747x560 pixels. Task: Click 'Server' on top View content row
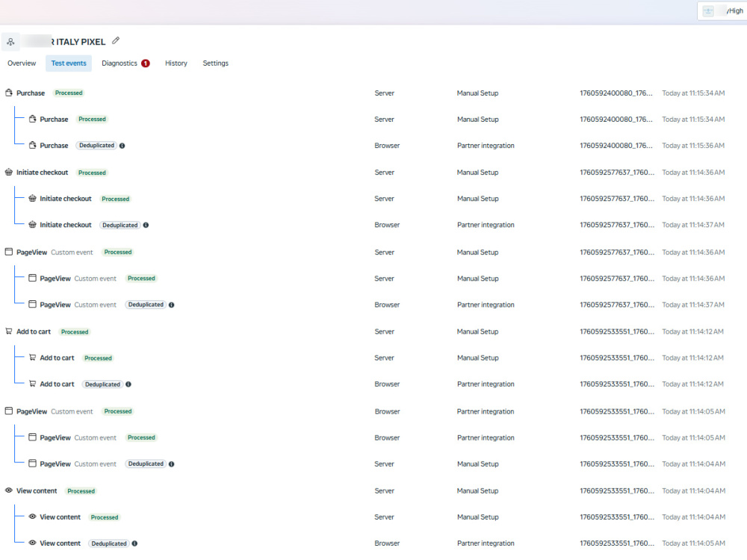(x=384, y=491)
